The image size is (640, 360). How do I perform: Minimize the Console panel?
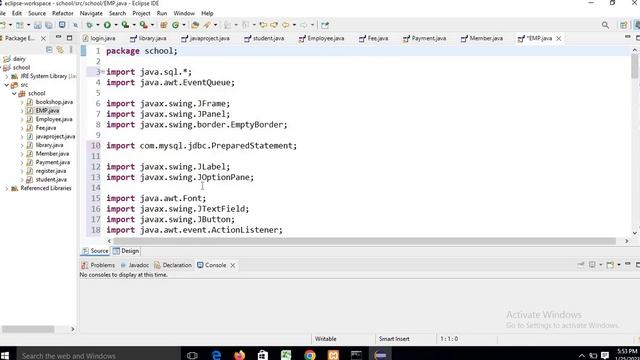(628, 264)
